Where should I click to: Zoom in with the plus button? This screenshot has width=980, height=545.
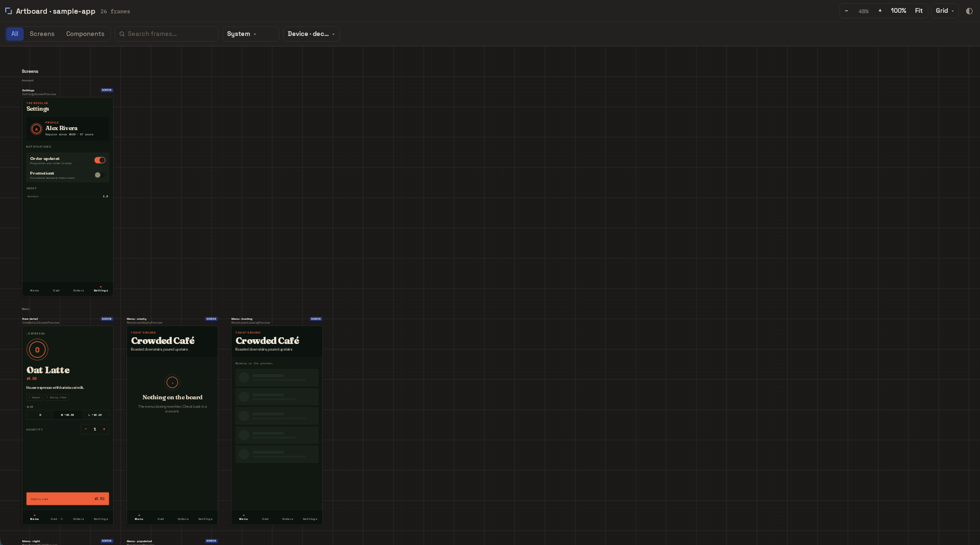880,11
